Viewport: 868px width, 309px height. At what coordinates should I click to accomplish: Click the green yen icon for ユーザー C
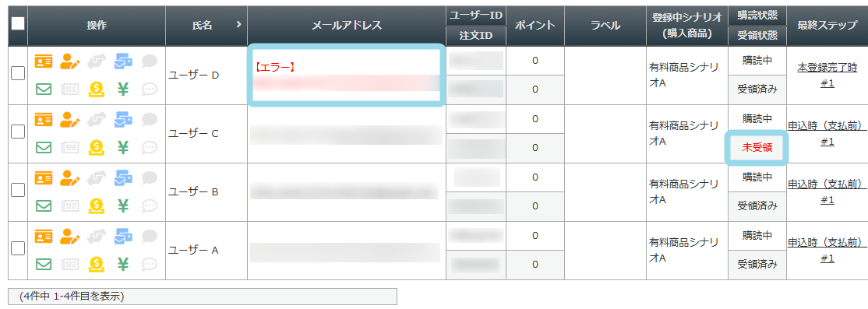click(x=123, y=148)
